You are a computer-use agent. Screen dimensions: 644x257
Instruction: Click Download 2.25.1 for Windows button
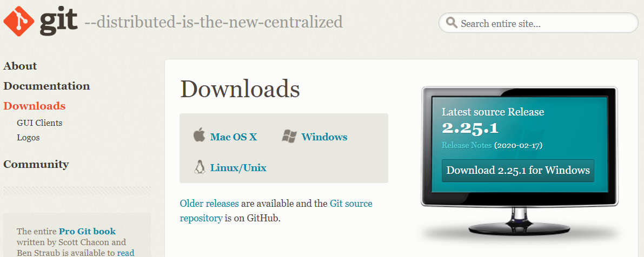click(518, 171)
